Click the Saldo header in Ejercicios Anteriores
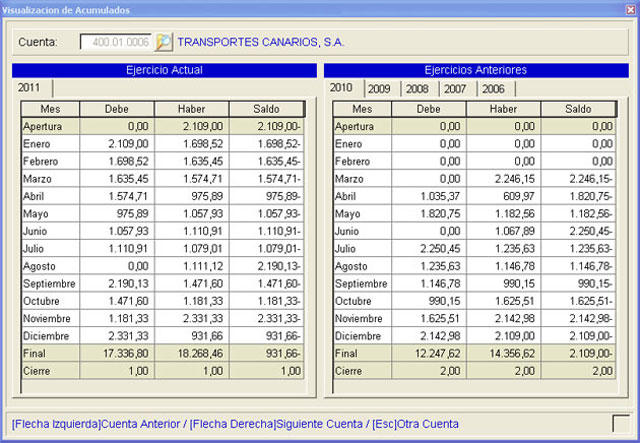Screen dimensions: 640x443 (577, 109)
